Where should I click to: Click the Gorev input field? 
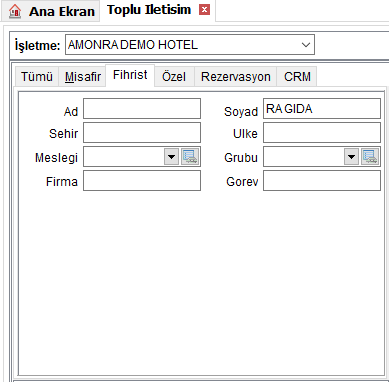pos(322,180)
